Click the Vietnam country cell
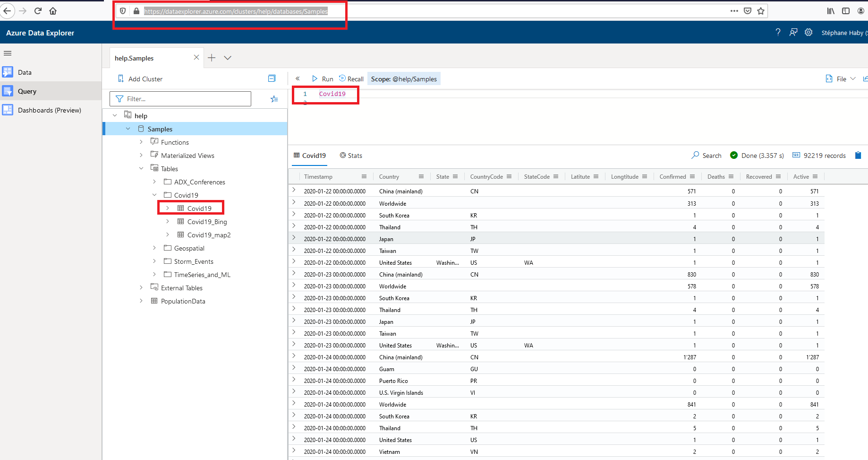 pos(390,452)
